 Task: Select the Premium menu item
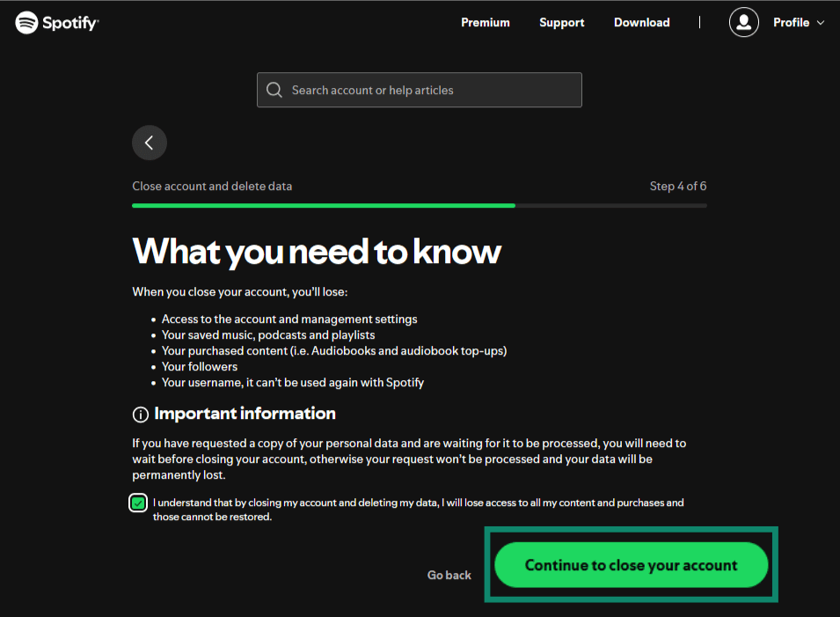(485, 22)
